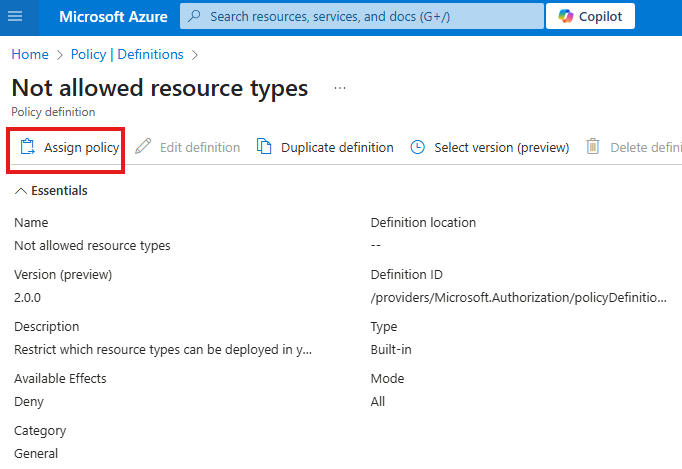
Task: Select the Mode value All
Action: [378, 402]
